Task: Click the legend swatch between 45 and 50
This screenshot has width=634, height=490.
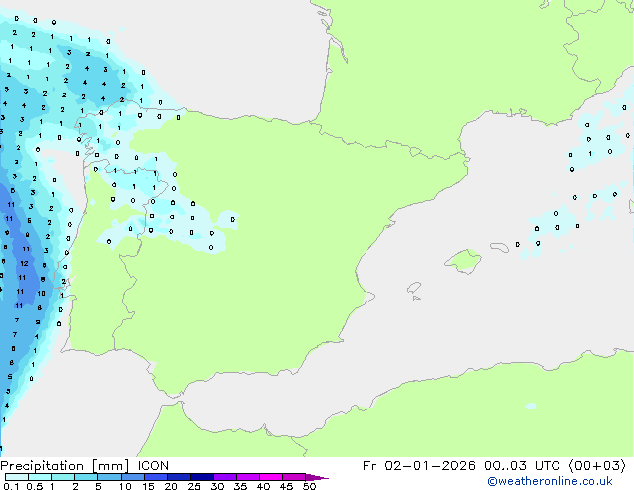Action: point(294,477)
